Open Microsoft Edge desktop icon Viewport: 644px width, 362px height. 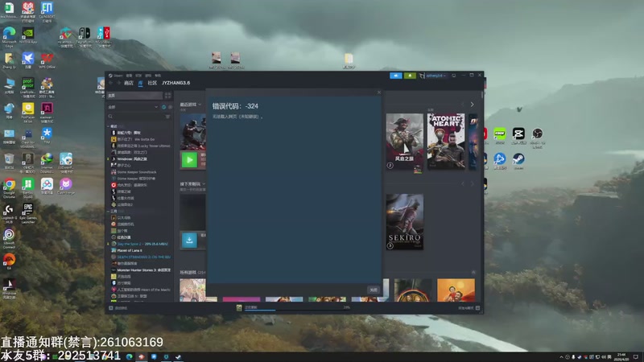pos(9,36)
